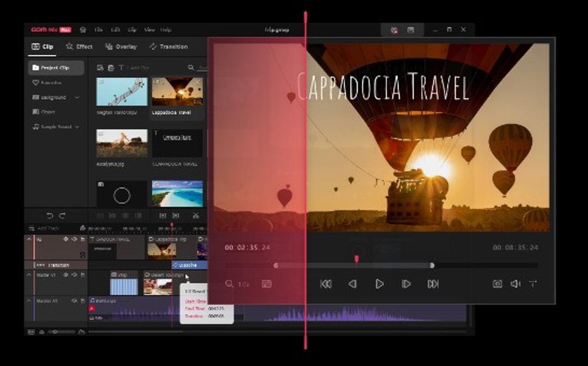588x366 pixels.
Task: Select the Cappadocia travel clip thumbnail
Action: [x=177, y=92]
